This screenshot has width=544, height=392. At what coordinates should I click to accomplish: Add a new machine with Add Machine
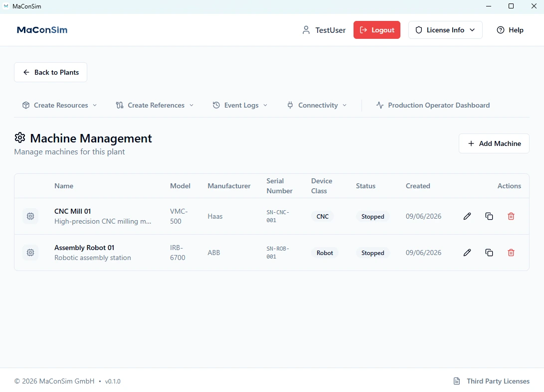click(x=494, y=143)
